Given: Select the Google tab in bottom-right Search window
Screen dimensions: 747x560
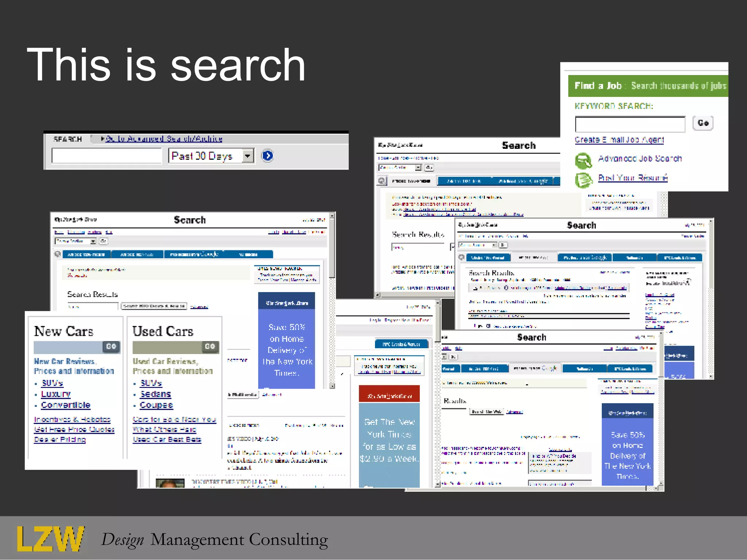Looking at the screenshot, I should point(535,368).
